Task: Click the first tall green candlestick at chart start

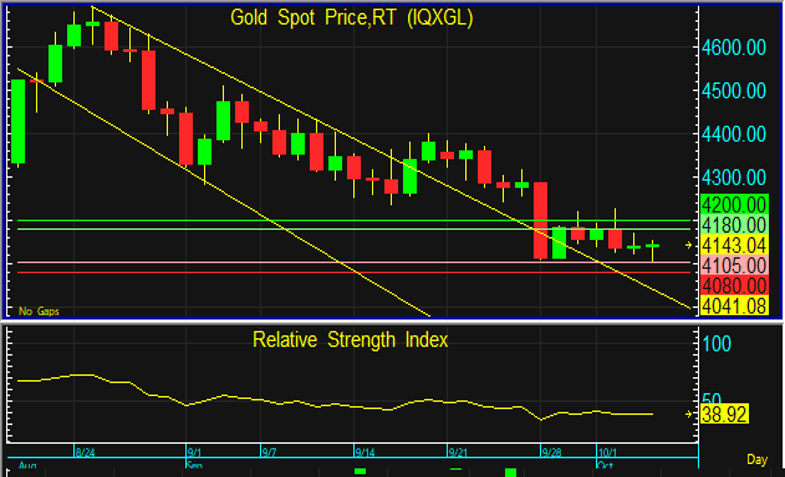Action: [18, 122]
